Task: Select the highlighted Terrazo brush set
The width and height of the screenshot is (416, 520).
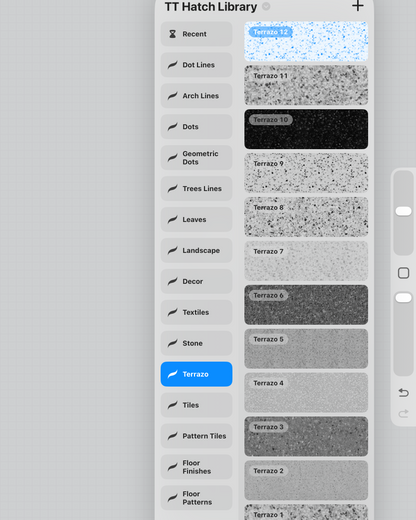Action: (196, 374)
